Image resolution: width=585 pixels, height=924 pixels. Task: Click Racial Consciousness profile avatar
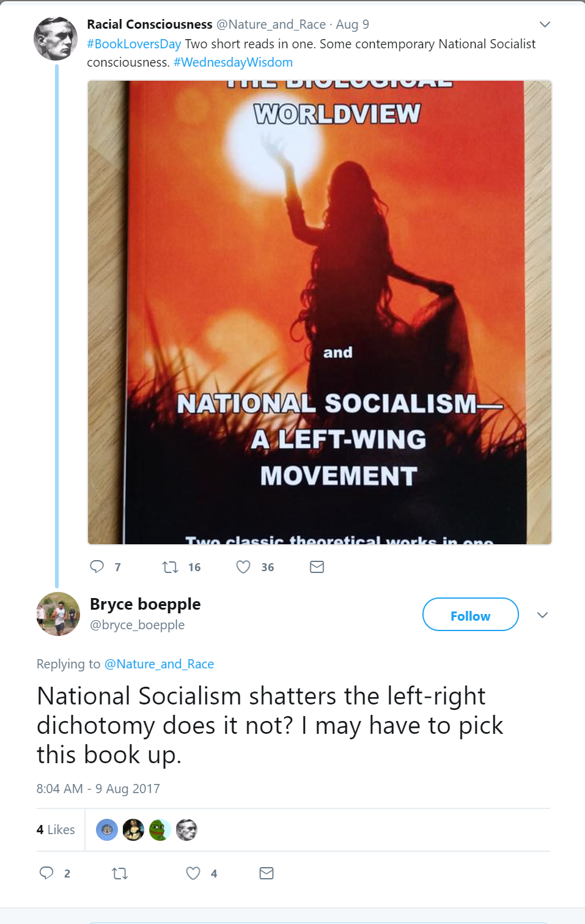pos(56,39)
